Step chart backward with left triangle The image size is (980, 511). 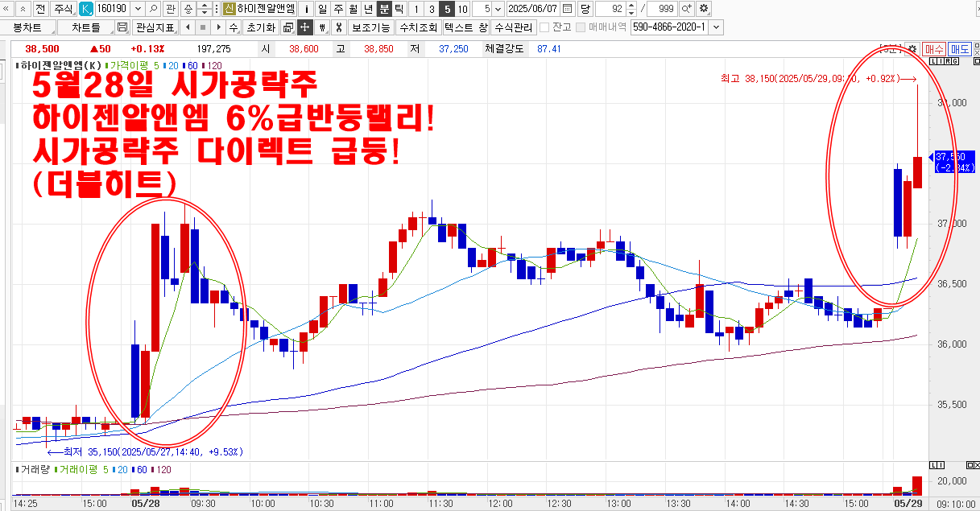187,27
